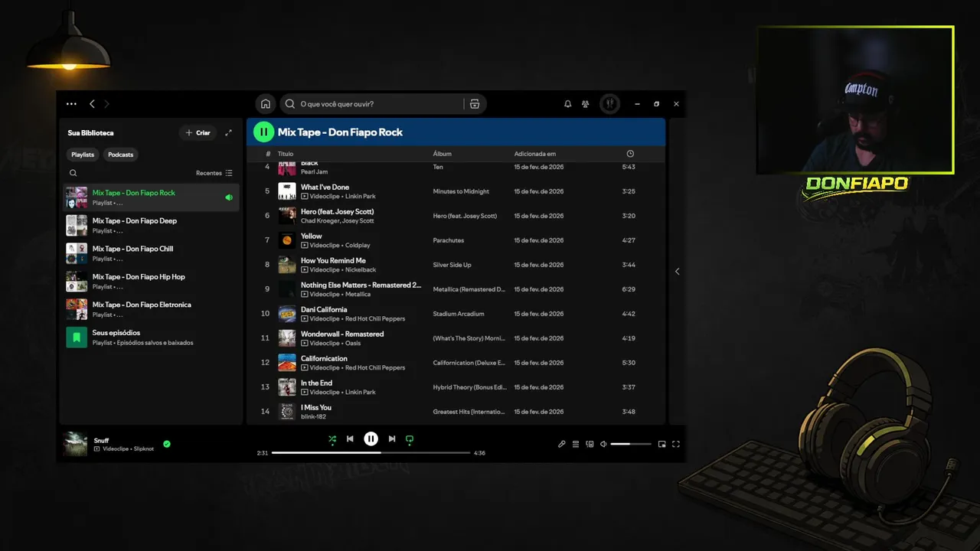Select the track I Miss You
Screen dimensions: 980x551
316,407
